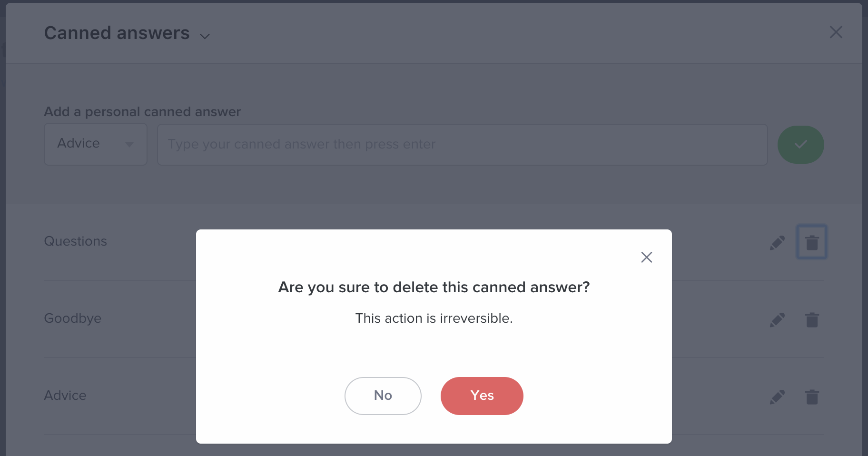Select the Advice row label in list
The width and height of the screenshot is (868, 456).
click(x=65, y=396)
